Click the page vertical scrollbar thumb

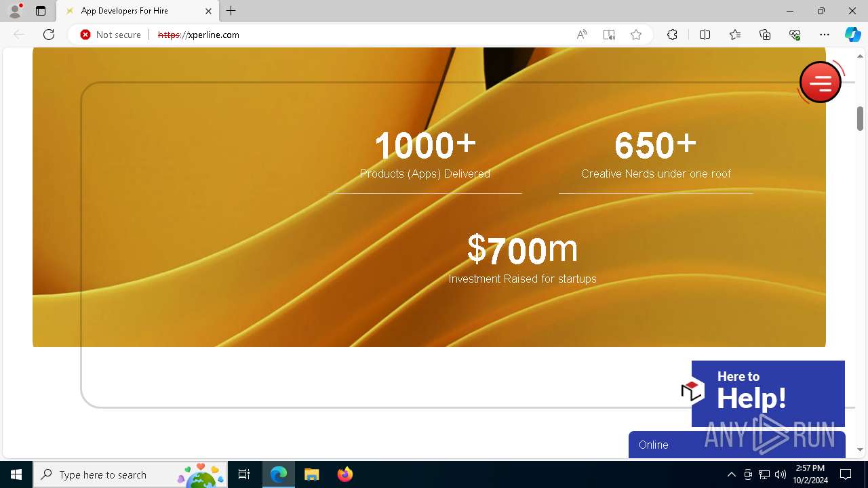click(x=860, y=119)
